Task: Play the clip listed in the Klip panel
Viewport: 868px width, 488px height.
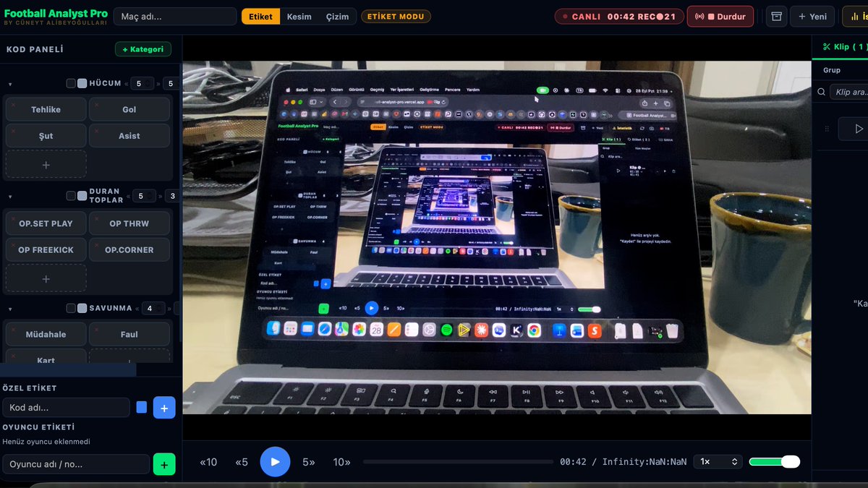Action: tap(859, 129)
